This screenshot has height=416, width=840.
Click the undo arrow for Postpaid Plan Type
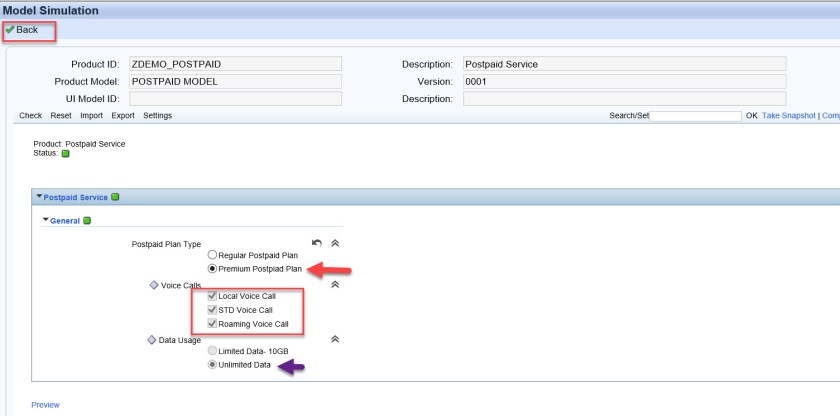tap(317, 243)
